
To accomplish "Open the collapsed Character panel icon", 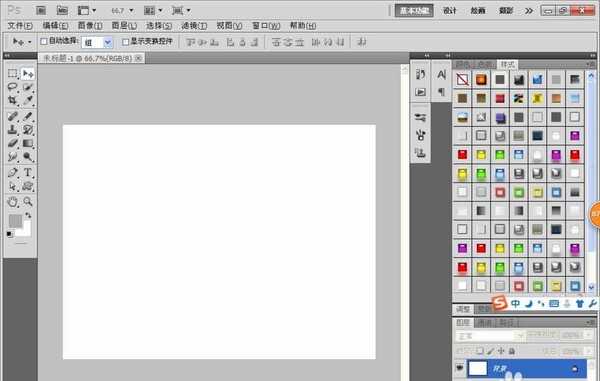I will point(441,74).
